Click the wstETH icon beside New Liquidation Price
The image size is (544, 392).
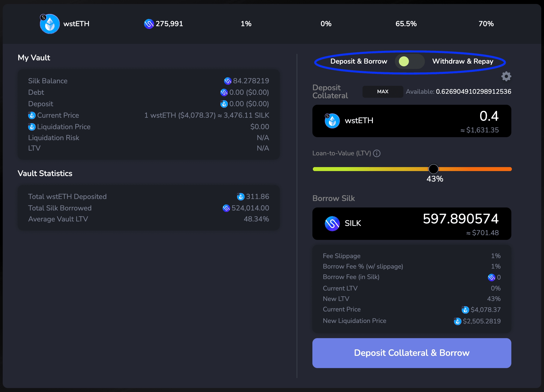457,321
